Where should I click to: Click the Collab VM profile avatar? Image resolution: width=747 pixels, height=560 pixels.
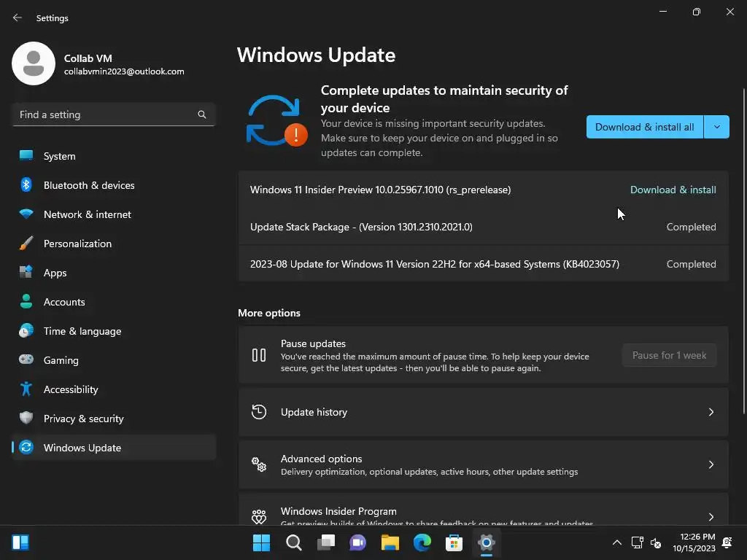[x=34, y=63]
